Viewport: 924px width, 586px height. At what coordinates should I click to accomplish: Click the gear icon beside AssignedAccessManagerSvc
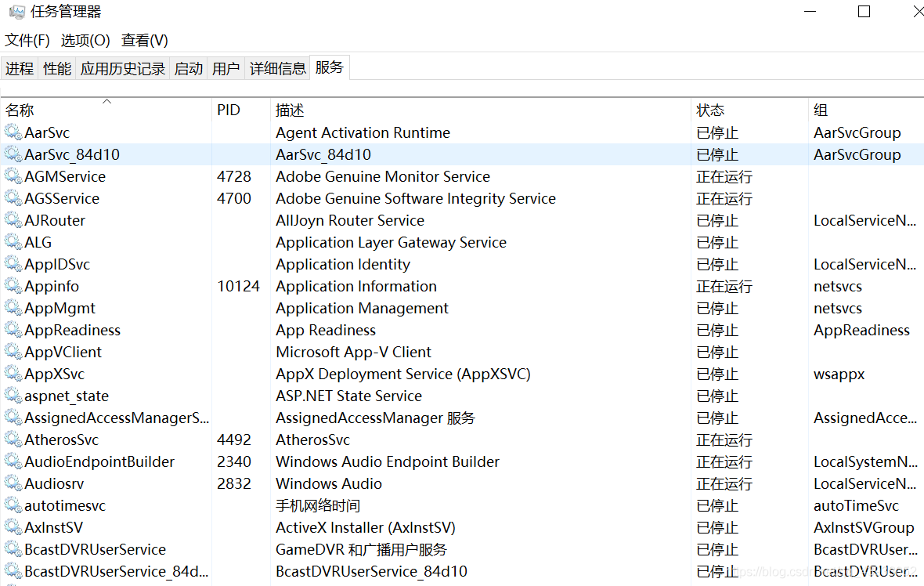pyautogui.click(x=13, y=418)
